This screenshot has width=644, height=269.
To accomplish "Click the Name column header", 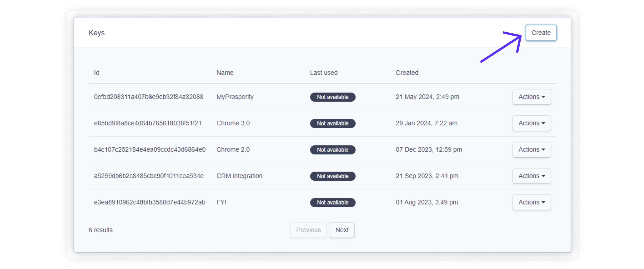I will click(x=225, y=73).
